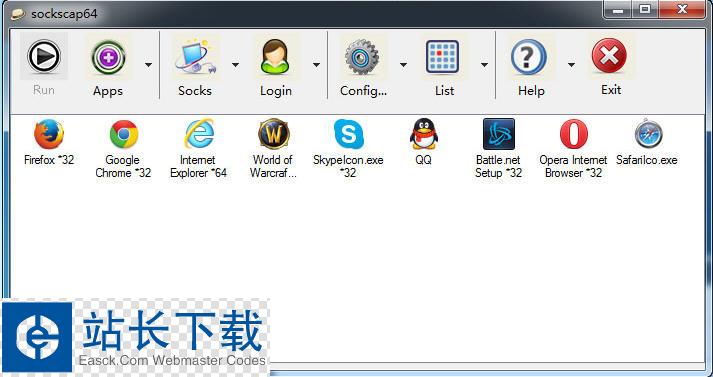The image size is (713, 377).
Task: Click the sockscap64 title bar icon
Action: [x=18, y=14]
